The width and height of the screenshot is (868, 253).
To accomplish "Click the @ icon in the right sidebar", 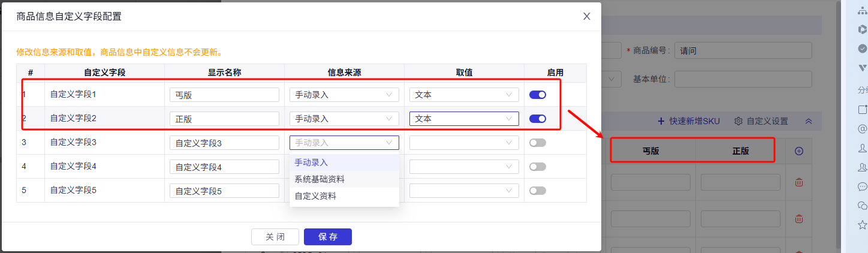I will (x=863, y=128).
